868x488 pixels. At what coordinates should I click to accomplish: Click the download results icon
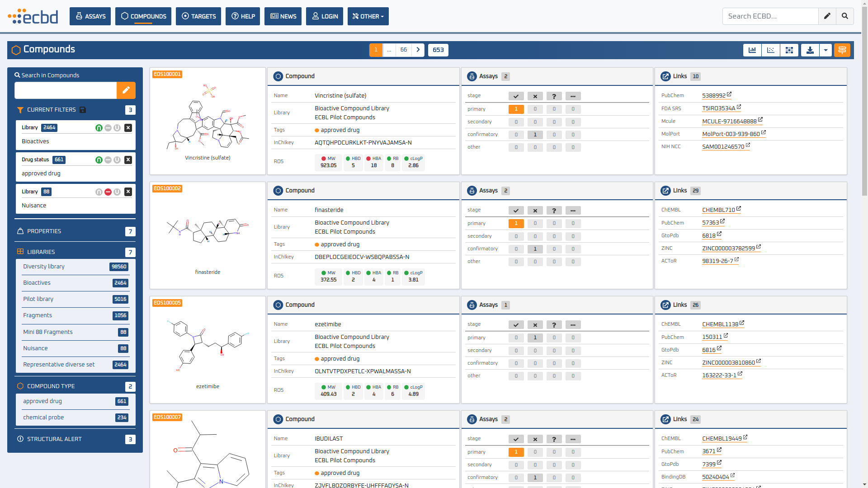click(x=810, y=50)
